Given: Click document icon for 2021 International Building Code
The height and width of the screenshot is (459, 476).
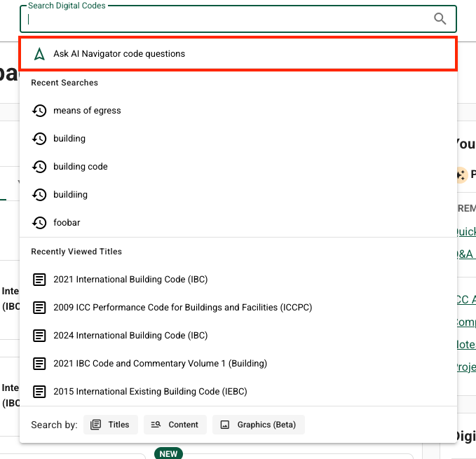Looking at the screenshot, I should (39, 280).
